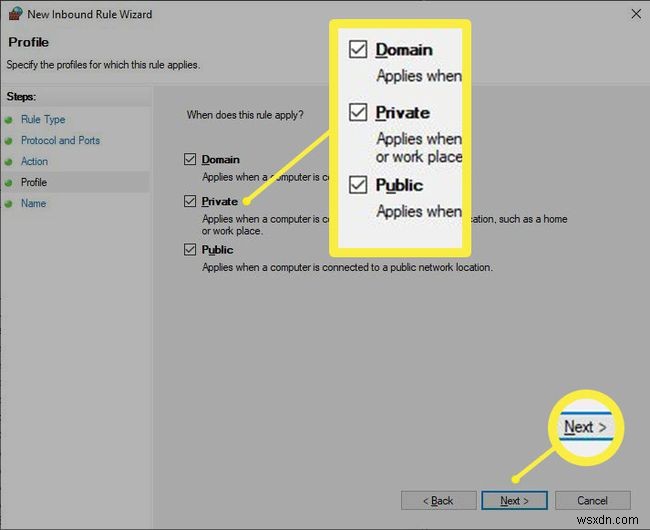
Task: Close the wizard with the X button
Action: pos(636,14)
